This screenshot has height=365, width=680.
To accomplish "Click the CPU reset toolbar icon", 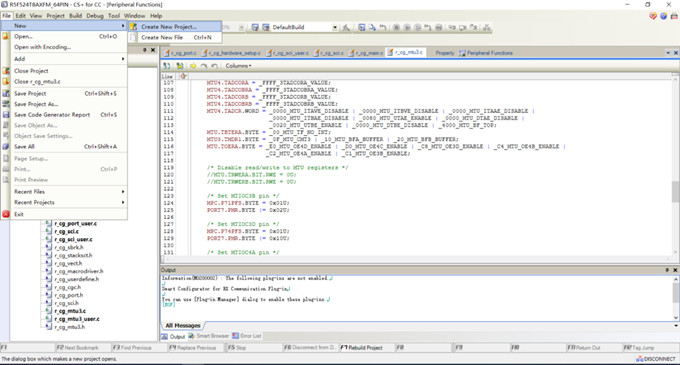I will coord(382,27).
